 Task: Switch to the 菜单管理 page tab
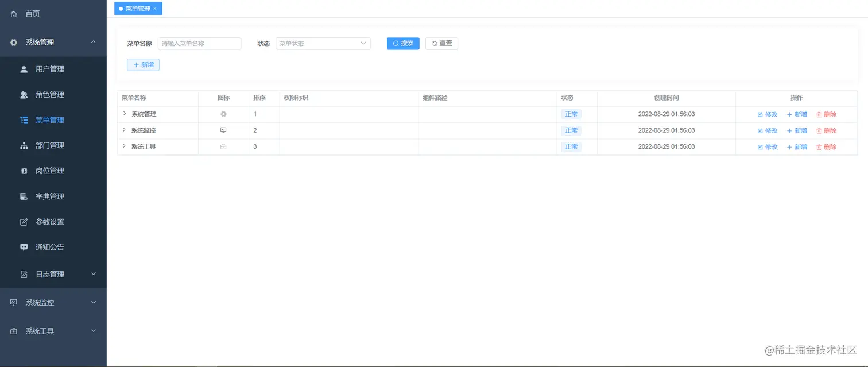tap(138, 9)
